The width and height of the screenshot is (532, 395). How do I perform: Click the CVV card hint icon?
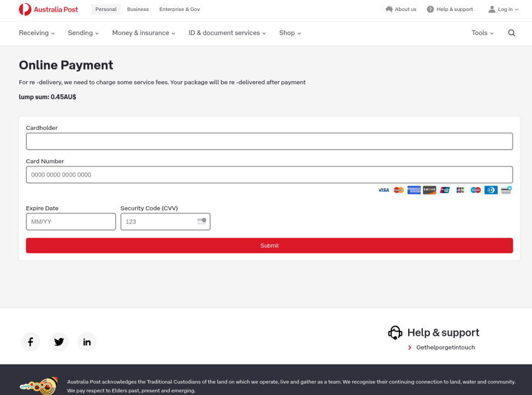(x=201, y=221)
